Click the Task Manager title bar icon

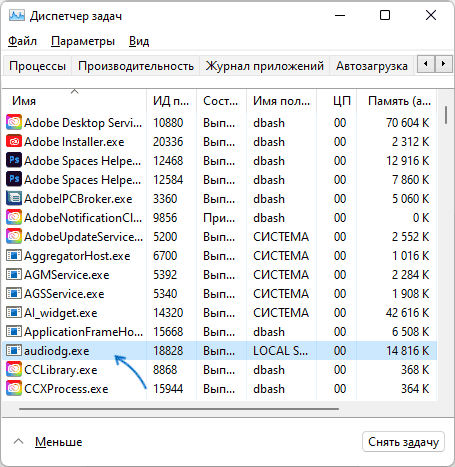coord(17,15)
